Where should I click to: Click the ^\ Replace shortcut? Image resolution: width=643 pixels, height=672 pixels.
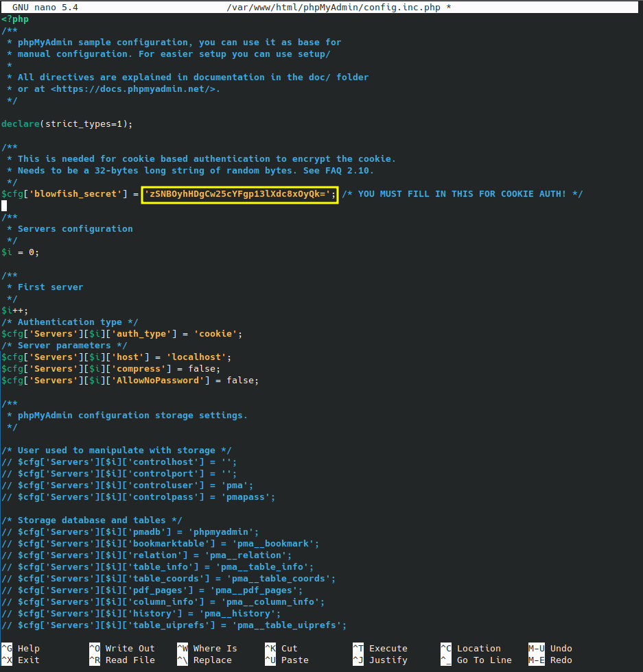click(x=204, y=660)
